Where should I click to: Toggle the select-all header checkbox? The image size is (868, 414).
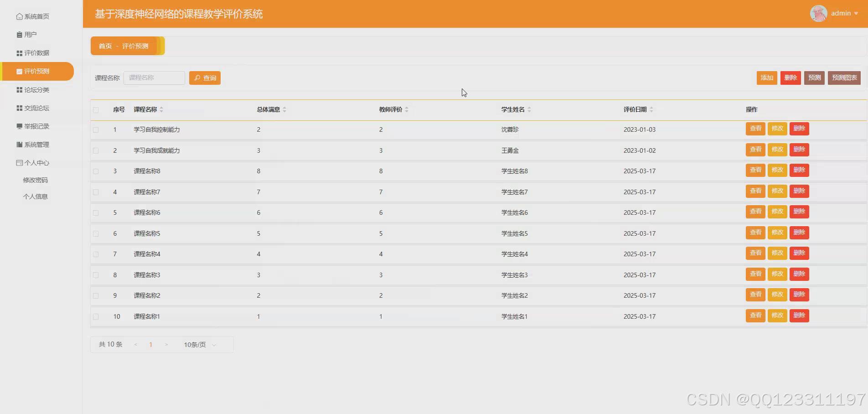point(96,110)
